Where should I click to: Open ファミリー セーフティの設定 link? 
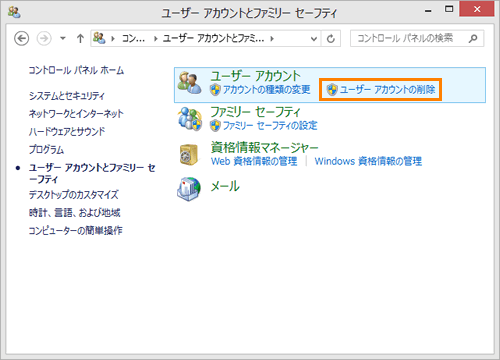(270, 125)
